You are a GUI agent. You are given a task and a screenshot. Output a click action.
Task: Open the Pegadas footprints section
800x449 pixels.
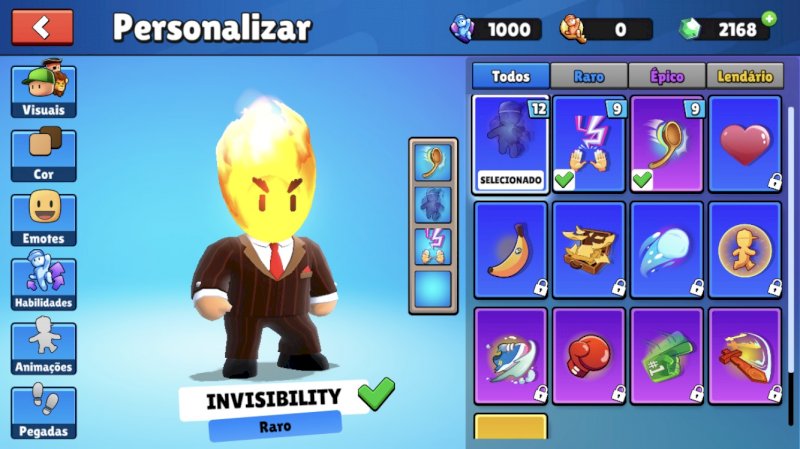point(43,411)
